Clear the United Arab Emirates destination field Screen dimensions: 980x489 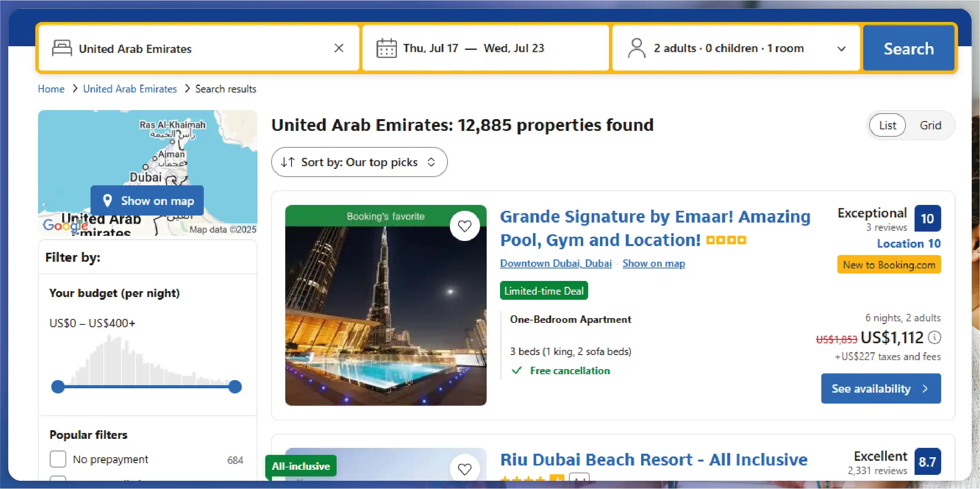tap(339, 48)
